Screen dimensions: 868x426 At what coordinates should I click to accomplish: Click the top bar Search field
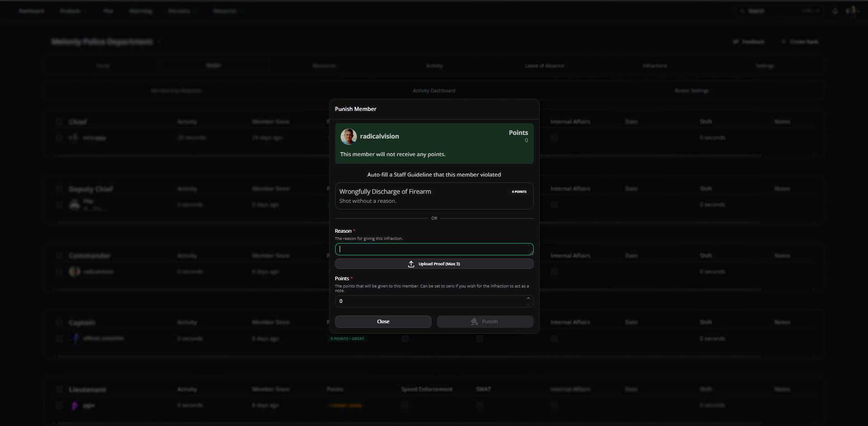click(780, 11)
